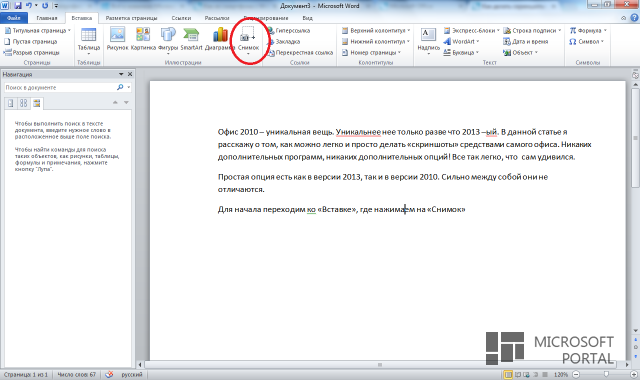Click the 120% zoom level
Screen dimensions: 640x380
click(x=561, y=374)
